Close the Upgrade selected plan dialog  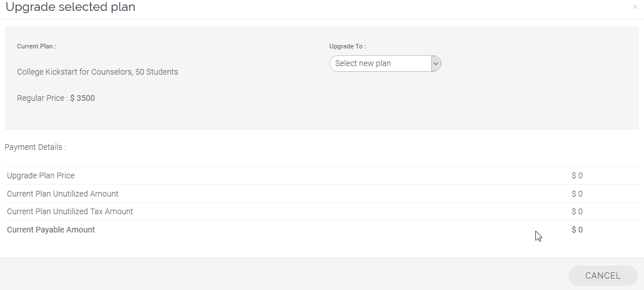point(635,7)
